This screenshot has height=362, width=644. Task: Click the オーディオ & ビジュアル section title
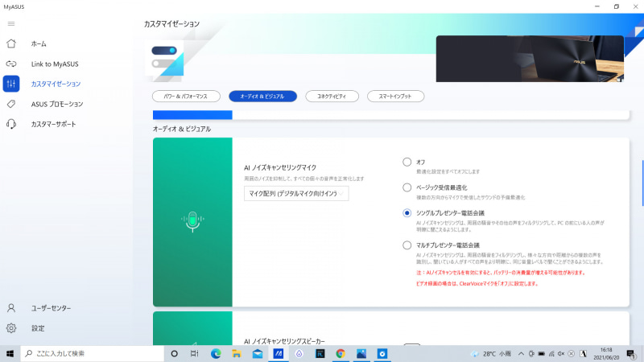[x=182, y=129]
